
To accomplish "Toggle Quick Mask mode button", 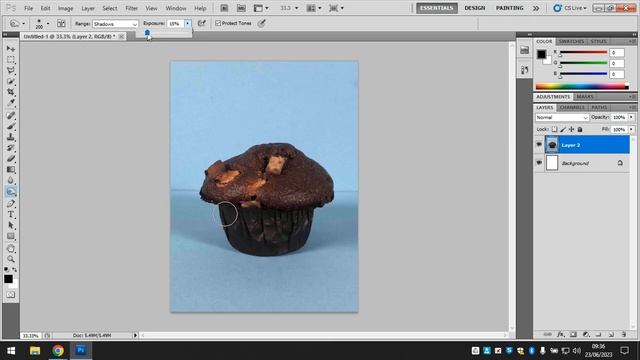I will tap(11, 294).
